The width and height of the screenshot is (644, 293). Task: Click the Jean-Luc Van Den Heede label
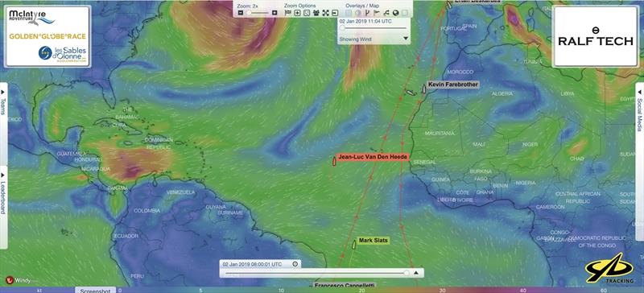(x=373, y=157)
